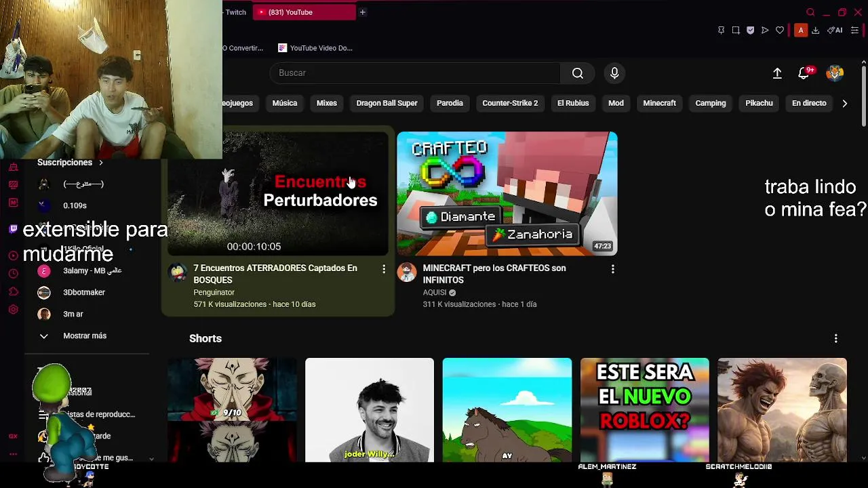Open new tab with plus button
Image resolution: width=868 pixels, height=488 pixels.
363,12
